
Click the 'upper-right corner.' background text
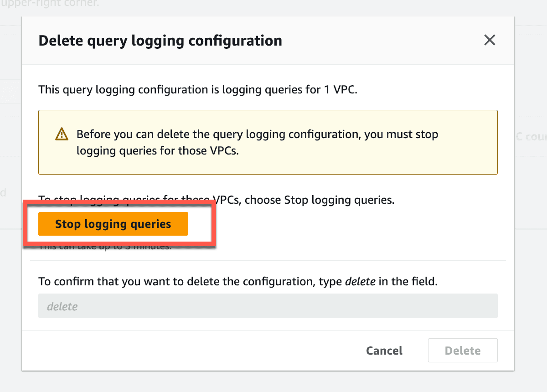pyautogui.click(x=49, y=4)
